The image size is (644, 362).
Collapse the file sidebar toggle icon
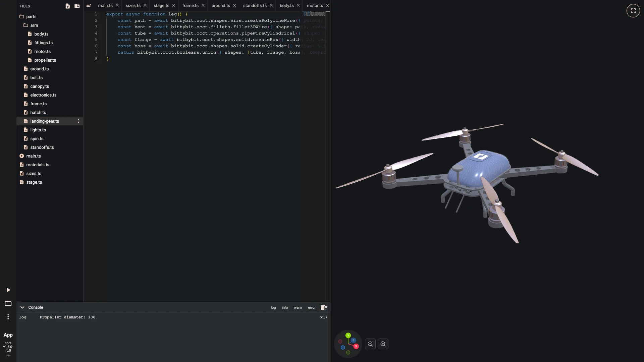[89, 5]
